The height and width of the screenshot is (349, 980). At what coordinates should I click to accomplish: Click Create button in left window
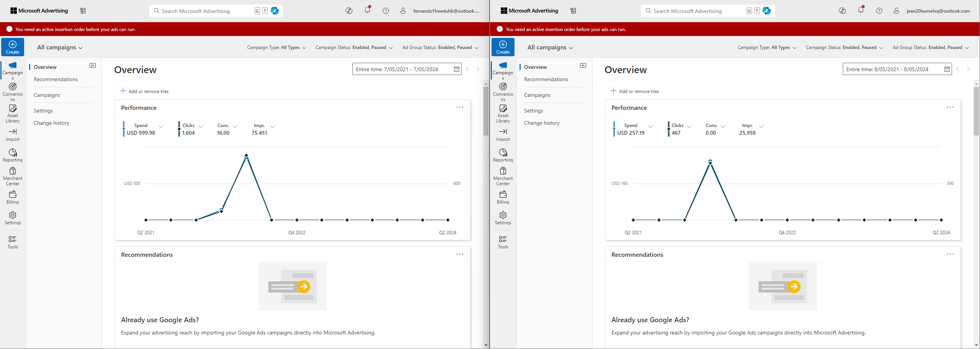coord(13,47)
